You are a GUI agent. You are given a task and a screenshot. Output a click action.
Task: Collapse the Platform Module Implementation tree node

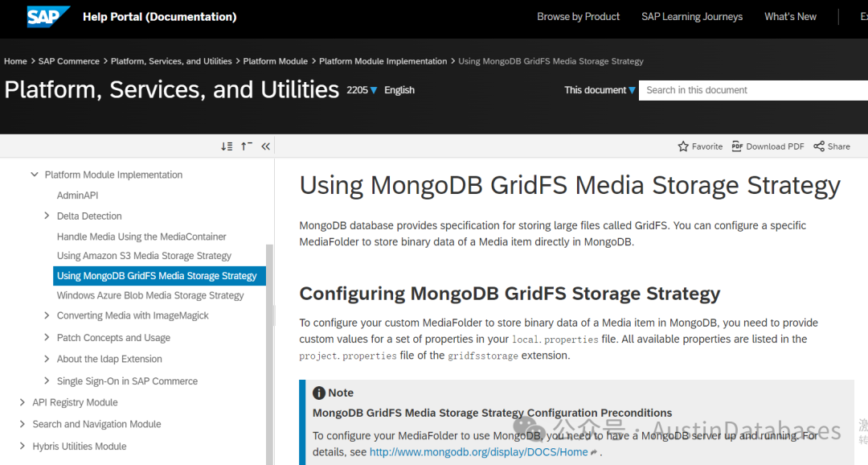click(x=35, y=175)
